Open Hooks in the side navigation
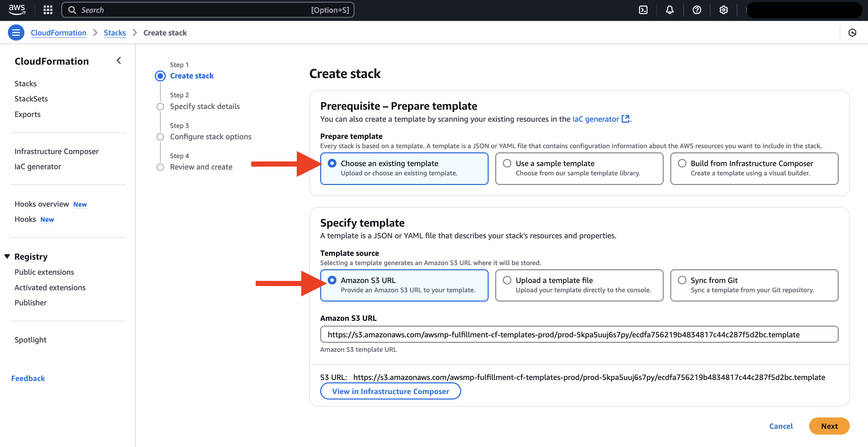This screenshot has width=868, height=447. [25, 219]
